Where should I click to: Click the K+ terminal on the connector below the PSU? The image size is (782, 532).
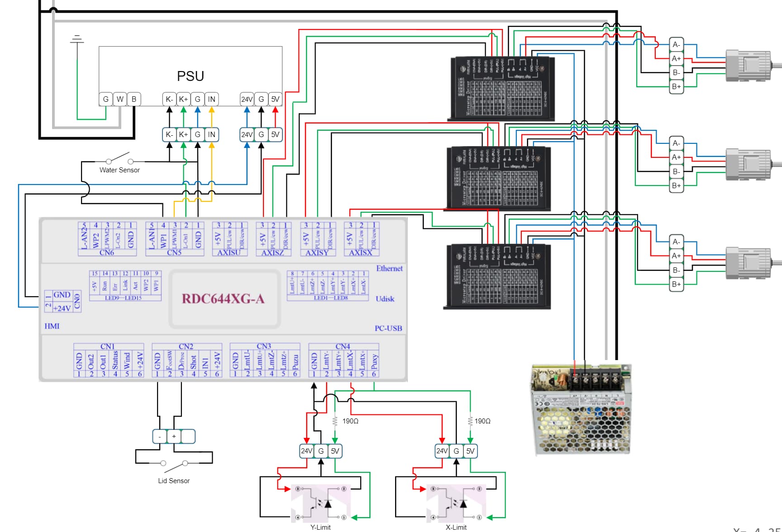(x=183, y=134)
